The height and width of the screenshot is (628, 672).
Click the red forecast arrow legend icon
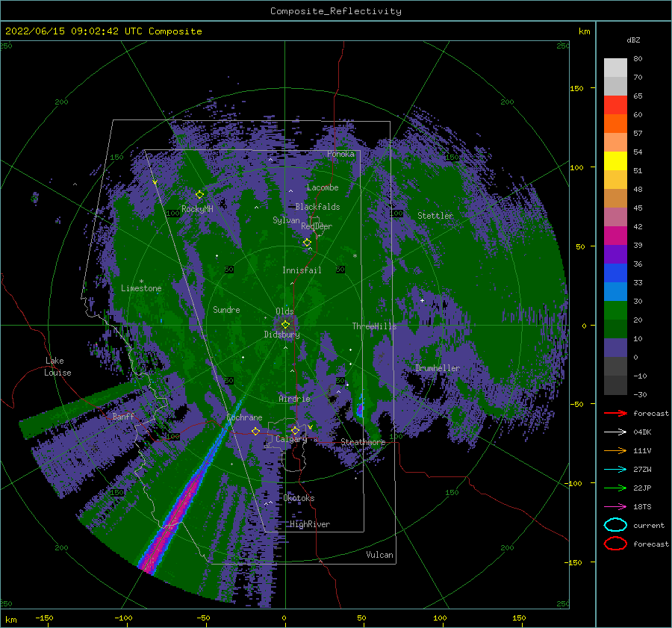click(x=615, y=413)
